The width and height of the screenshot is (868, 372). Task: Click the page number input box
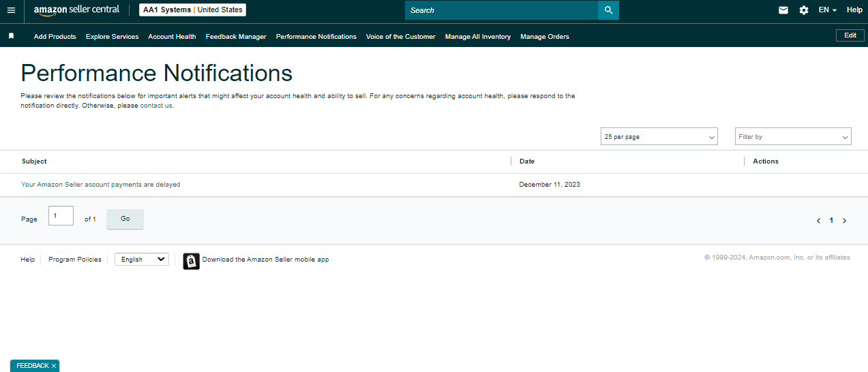pyautogui.click(x=61, y=216)
